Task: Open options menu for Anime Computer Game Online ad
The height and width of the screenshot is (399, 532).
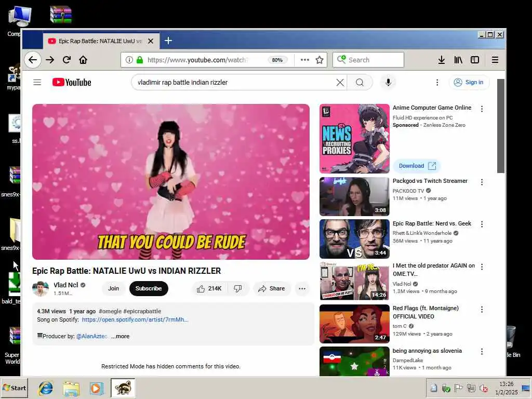Action: [482, 109]
